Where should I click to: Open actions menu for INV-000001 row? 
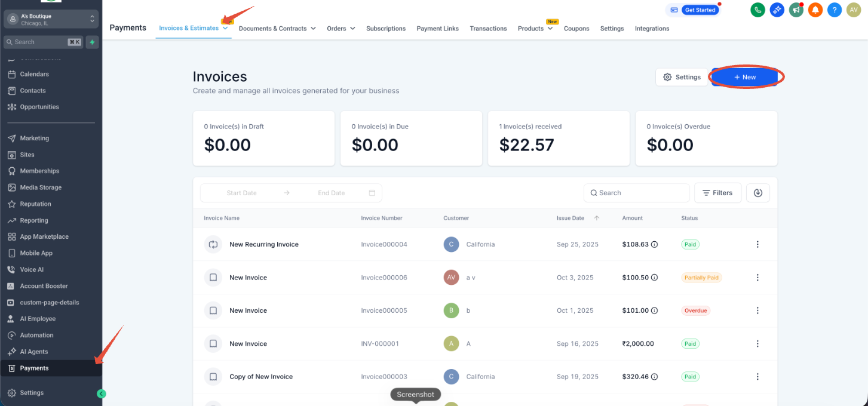click(757, 344)
